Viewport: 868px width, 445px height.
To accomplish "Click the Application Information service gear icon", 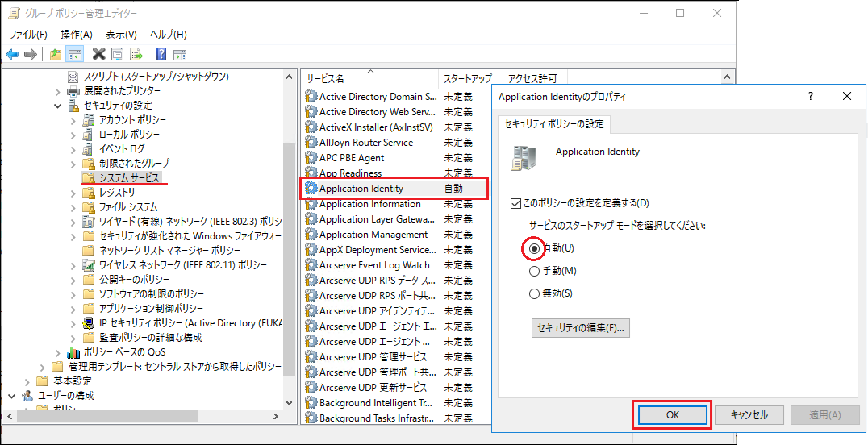I will 311,204.
